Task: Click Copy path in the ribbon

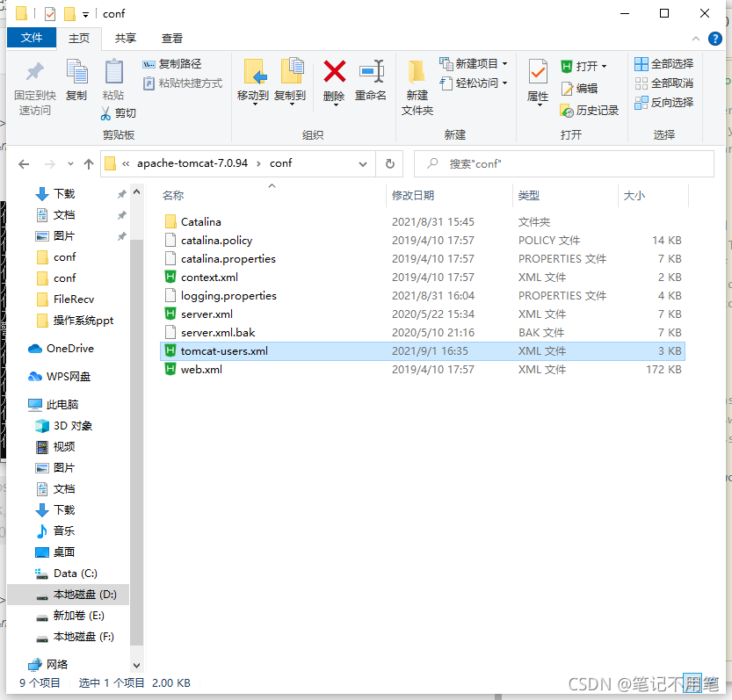Action: 172,64
